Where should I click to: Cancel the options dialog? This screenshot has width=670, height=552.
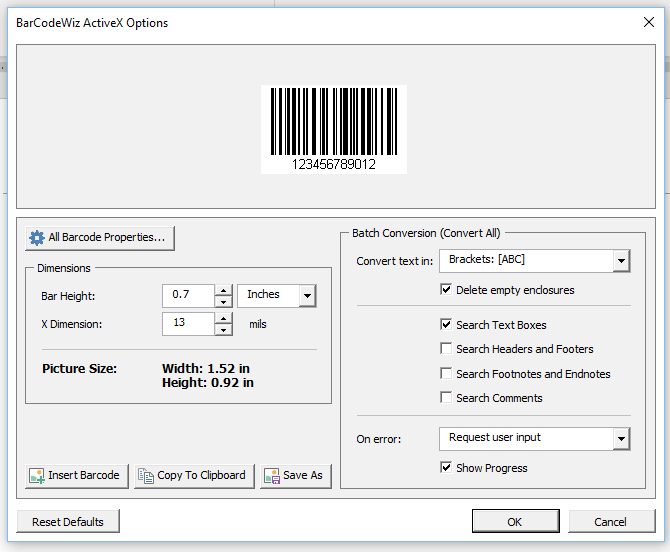[611, 521]
